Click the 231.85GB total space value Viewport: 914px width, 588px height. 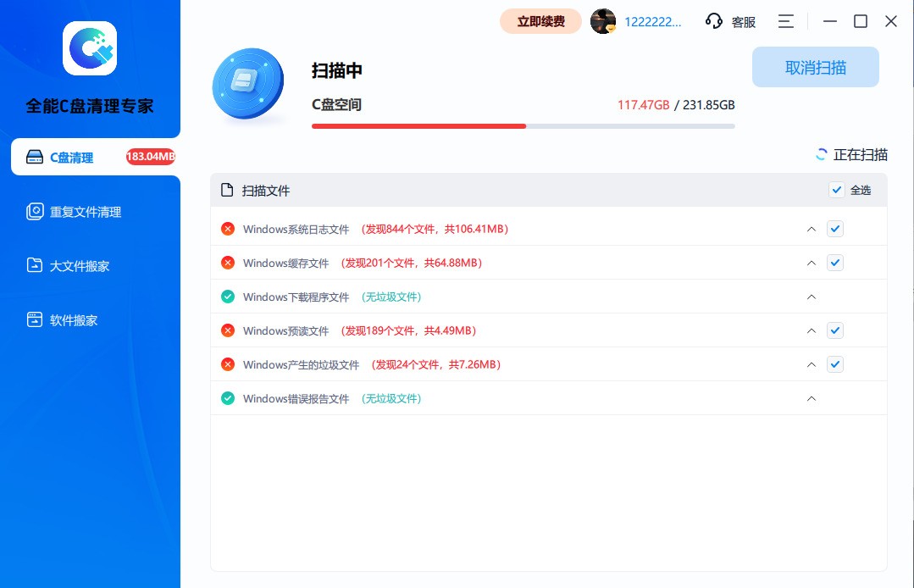pos(709,105)
